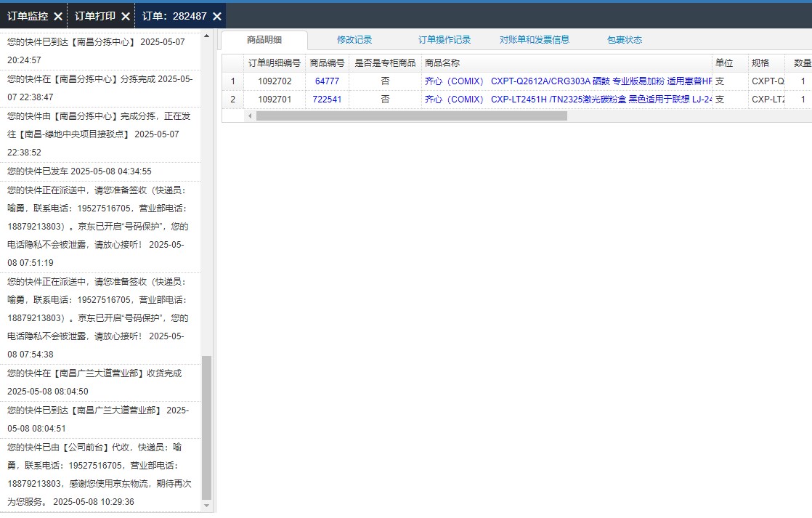The height and width of the screenshot is (518, 812).
Task: Open the 对账单和发票信息 tab
Action: point(535,40)
